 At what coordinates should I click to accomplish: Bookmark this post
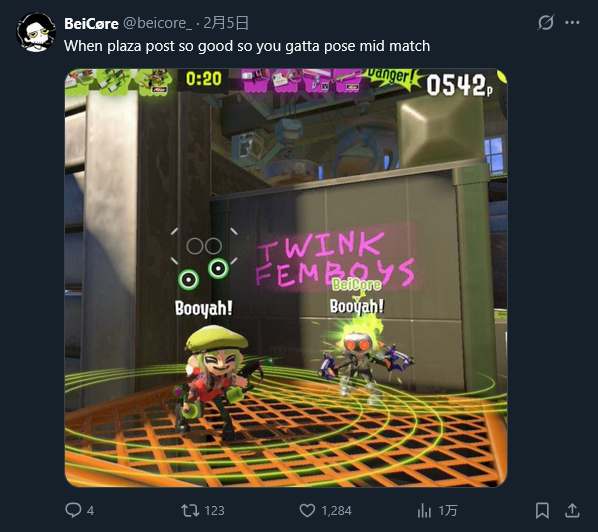[542, 510]
